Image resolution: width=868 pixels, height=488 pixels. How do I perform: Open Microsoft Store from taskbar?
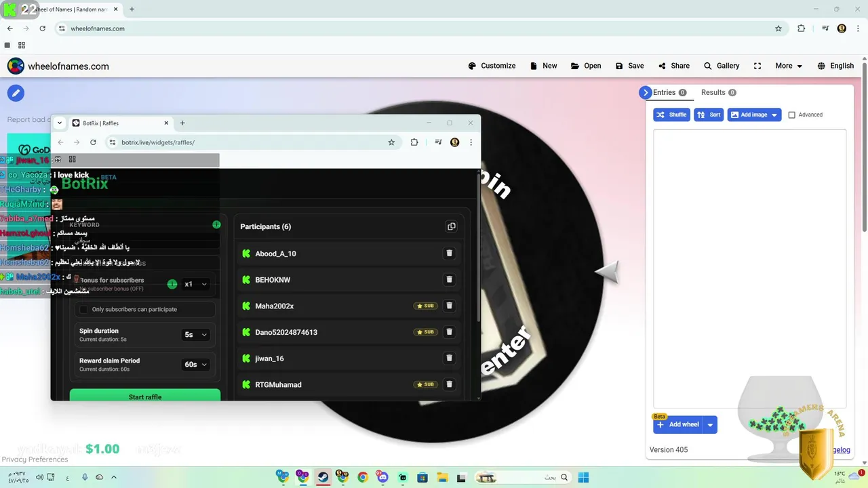coord(422,477)
